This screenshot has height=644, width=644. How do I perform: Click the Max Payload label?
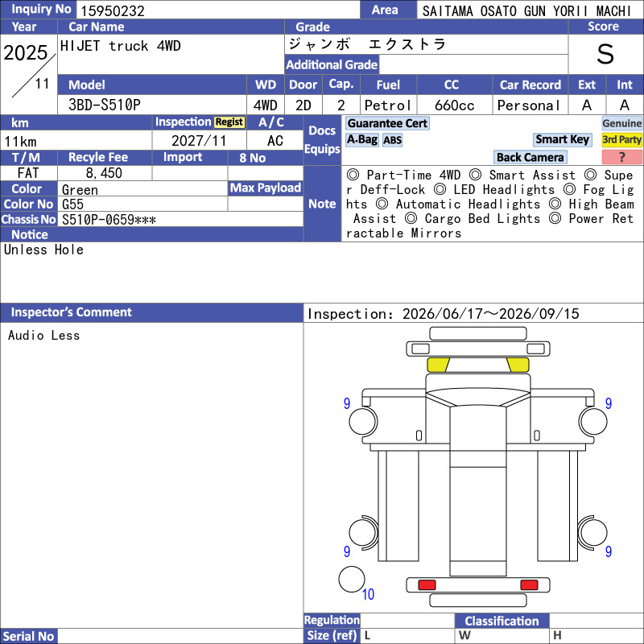coord(266,188)
